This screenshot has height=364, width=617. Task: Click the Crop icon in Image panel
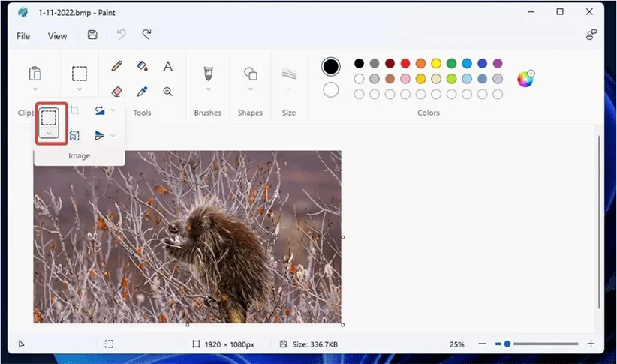(74, 111)
